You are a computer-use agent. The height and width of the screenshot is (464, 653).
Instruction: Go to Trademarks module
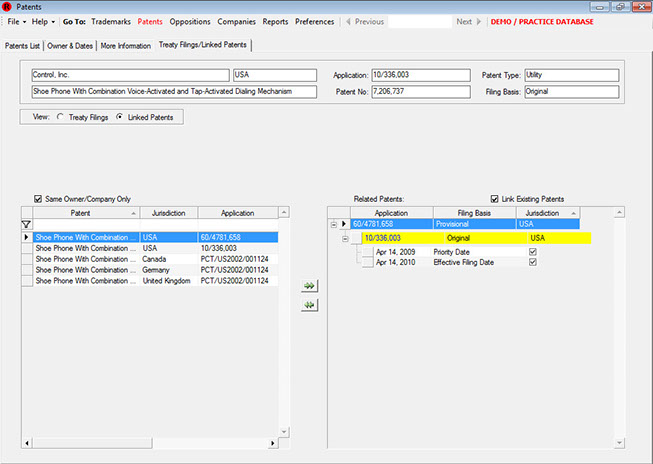click(111, 21)
